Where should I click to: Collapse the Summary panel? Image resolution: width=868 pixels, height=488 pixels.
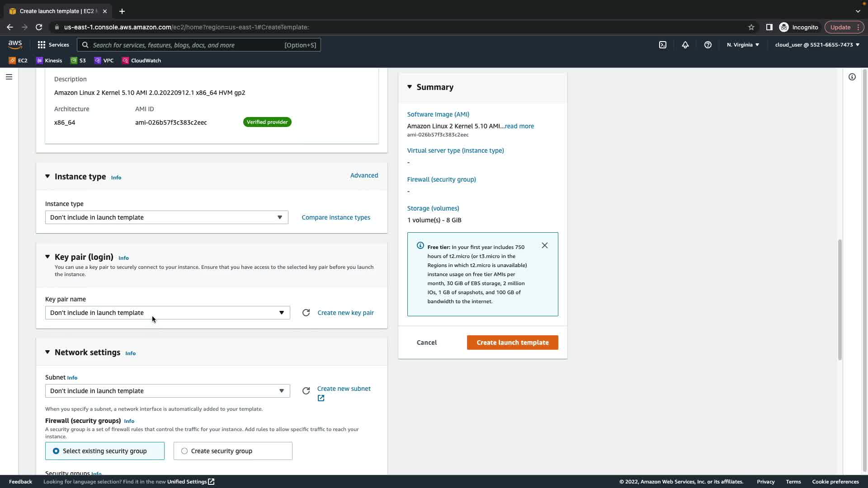[x=410, y=87]
